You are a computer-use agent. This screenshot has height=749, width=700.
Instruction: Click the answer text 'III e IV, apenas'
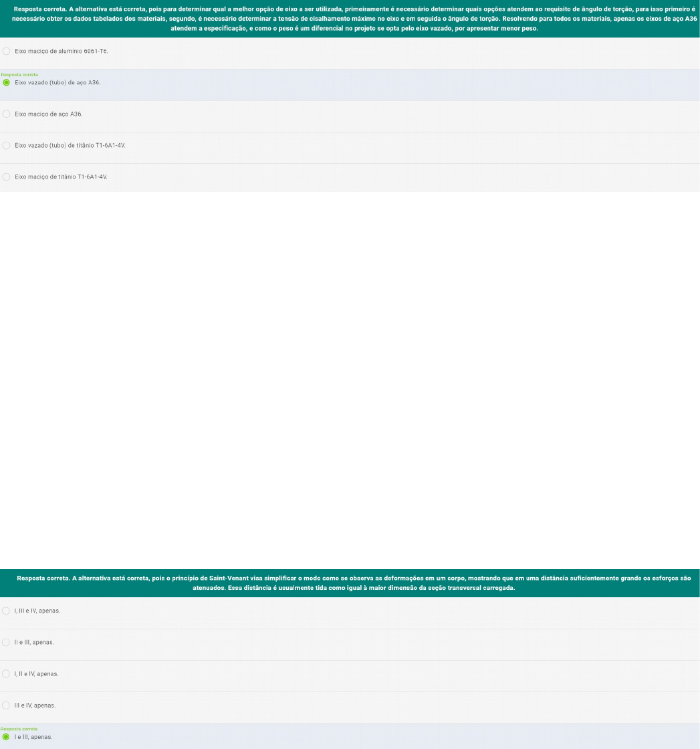pyautogui.click(x=35, y=705)
